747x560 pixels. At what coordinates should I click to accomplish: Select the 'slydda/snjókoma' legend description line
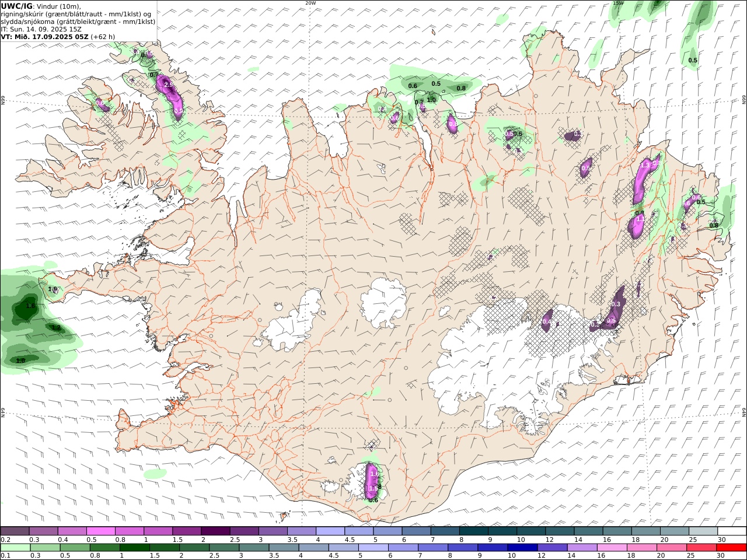pyautogui.click(x=78, y=22)
